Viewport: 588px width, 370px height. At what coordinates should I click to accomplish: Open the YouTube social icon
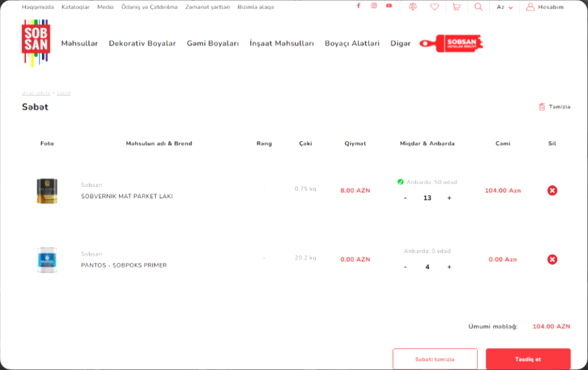(x=389, y=6)
